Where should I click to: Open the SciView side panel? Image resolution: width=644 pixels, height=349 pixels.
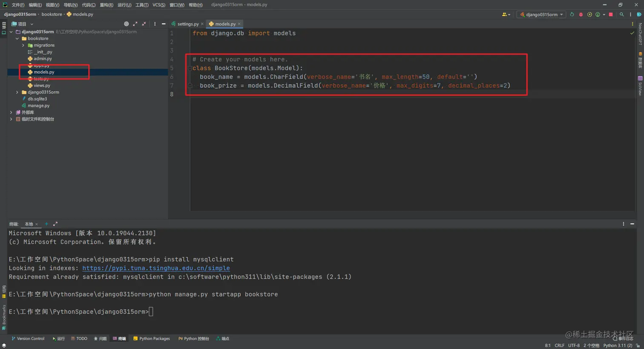[x=640, y=86]
